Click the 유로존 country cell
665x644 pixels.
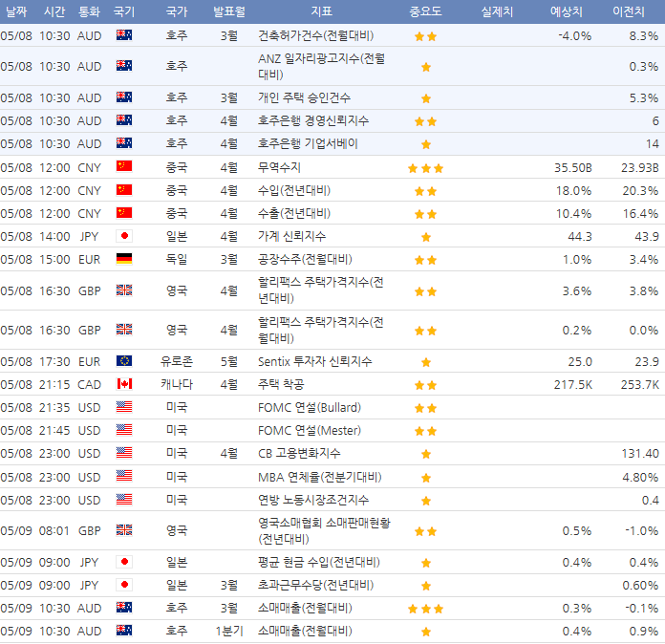point(177,361)
